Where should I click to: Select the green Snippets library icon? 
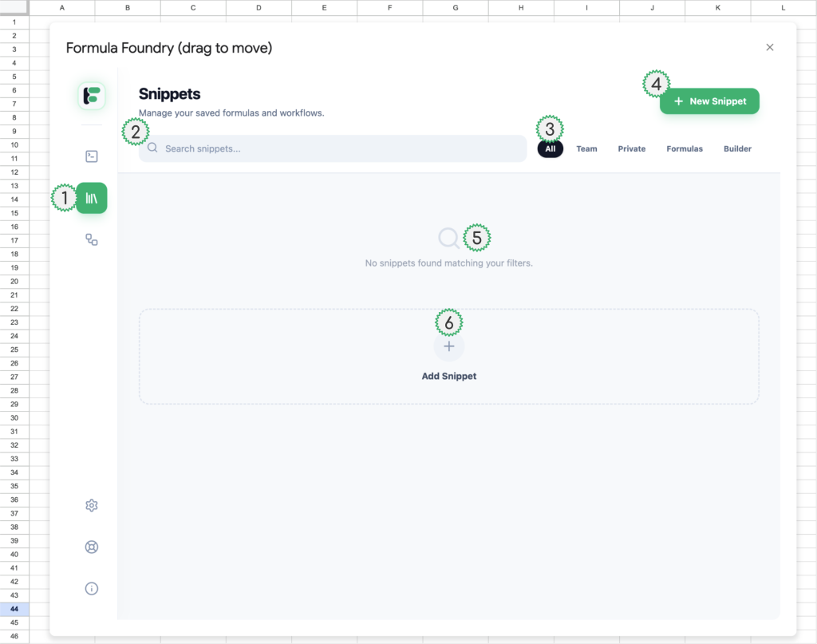pyautogui.click(x=92, y=198)
